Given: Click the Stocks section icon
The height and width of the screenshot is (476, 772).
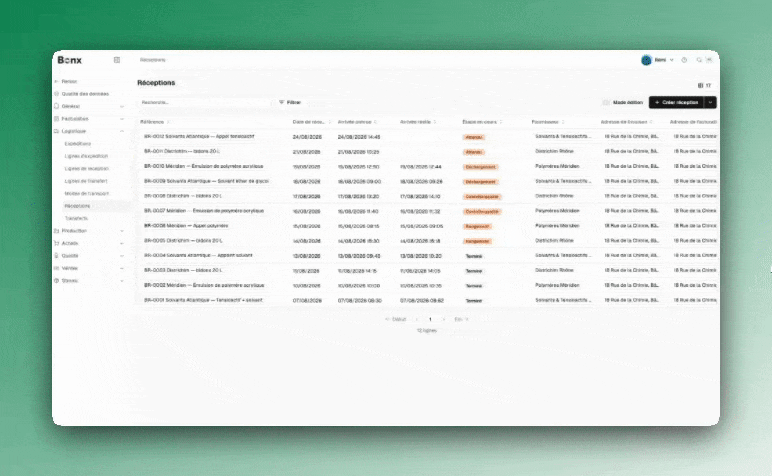Looking at the screenshot, I should click(x=57, y=281).
